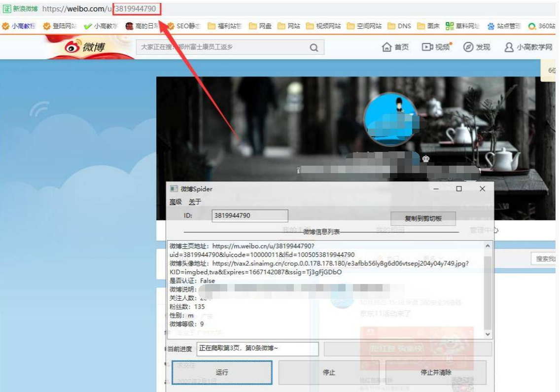Open the 图床 bookmark folder
The width and height of the screenshot is (560, 392).
click(428, 26)
